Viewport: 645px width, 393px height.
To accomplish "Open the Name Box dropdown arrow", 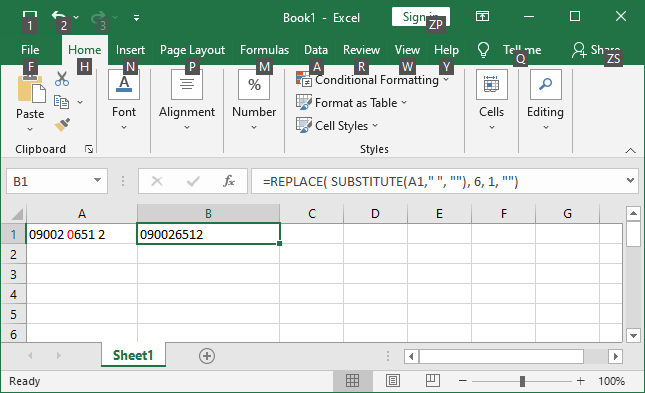I will pos(97,180).
